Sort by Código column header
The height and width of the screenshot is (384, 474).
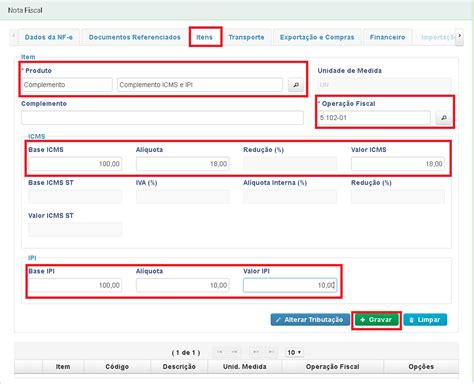click(117, 367)
